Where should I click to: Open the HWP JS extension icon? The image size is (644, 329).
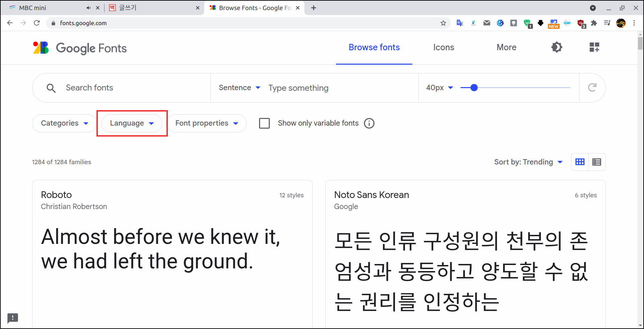coord(567,23)
